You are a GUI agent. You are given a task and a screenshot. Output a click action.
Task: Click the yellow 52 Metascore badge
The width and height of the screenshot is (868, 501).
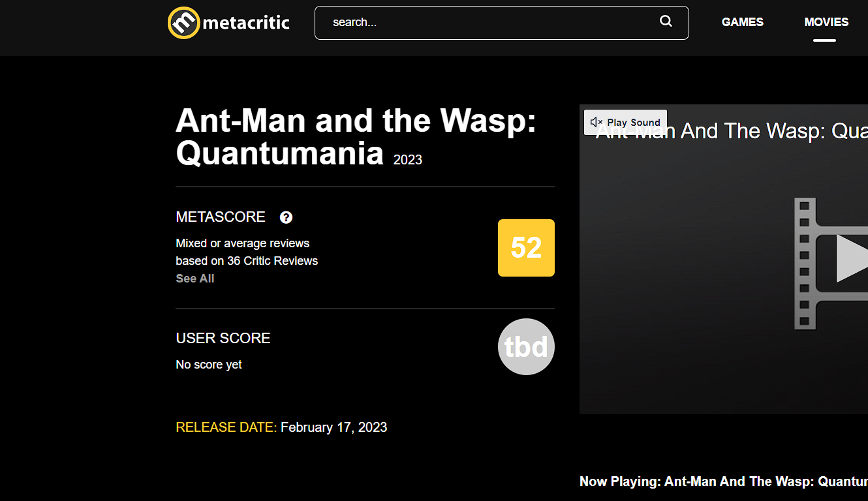point(526,248)
